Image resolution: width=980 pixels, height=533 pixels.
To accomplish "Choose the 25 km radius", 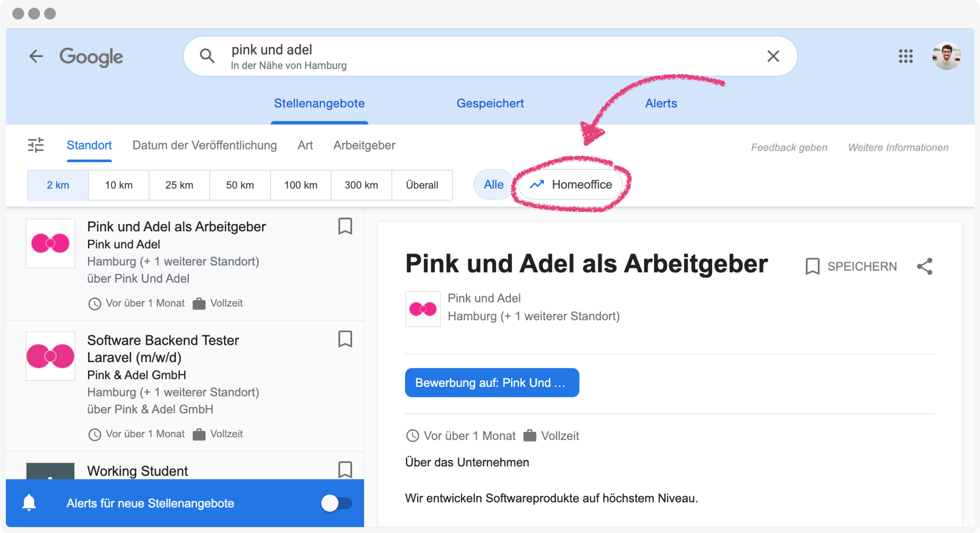I will (x=179, y=185).
